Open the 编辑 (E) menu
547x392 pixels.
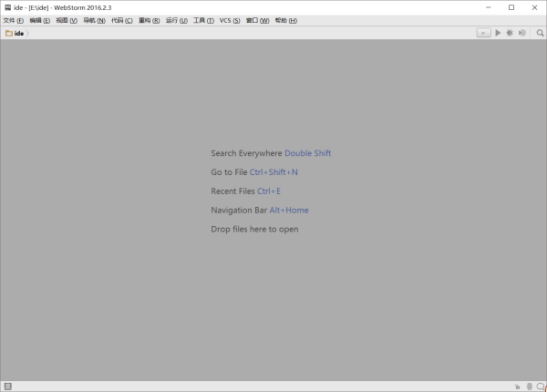click(x=40, y=21)
